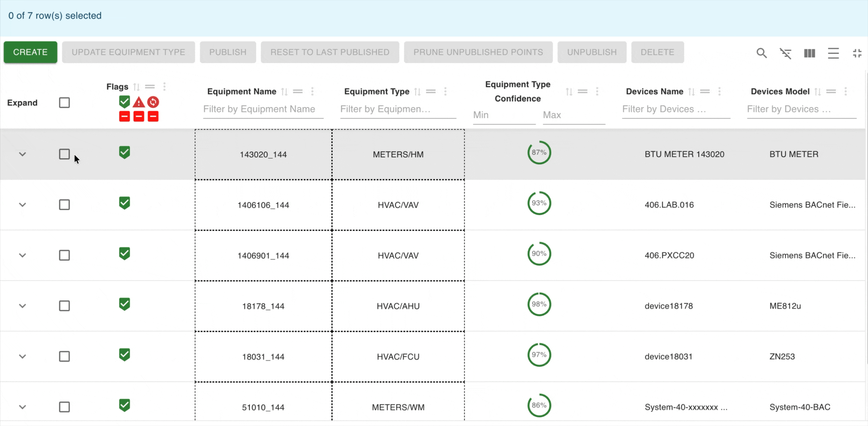868x426 pixels.
Task: Select row 1406901_144 checkbox
Action: 65,255
